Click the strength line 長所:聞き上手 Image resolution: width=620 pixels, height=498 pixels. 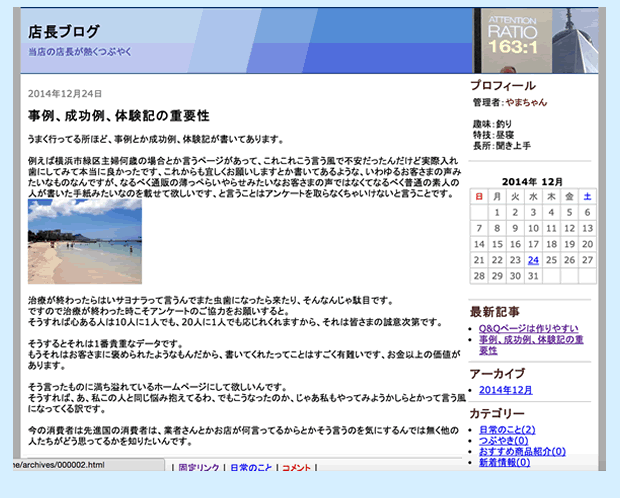(502, 146)
